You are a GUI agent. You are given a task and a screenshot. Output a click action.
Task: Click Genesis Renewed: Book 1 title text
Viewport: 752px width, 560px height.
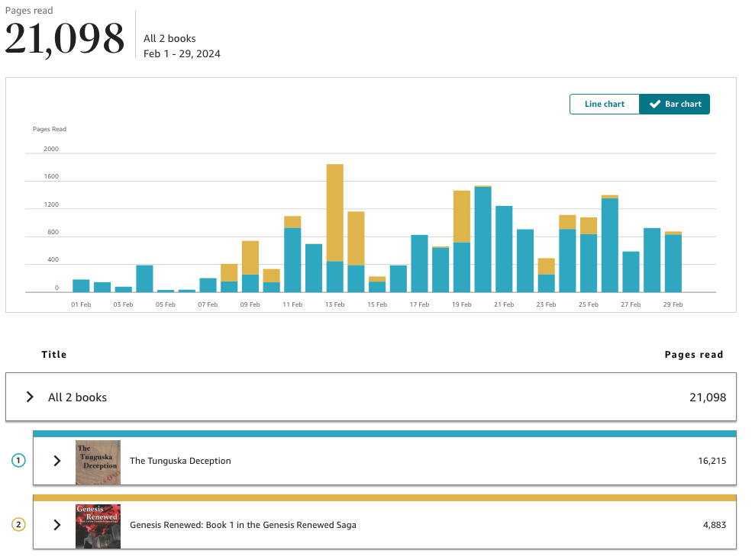pos(243,525)
